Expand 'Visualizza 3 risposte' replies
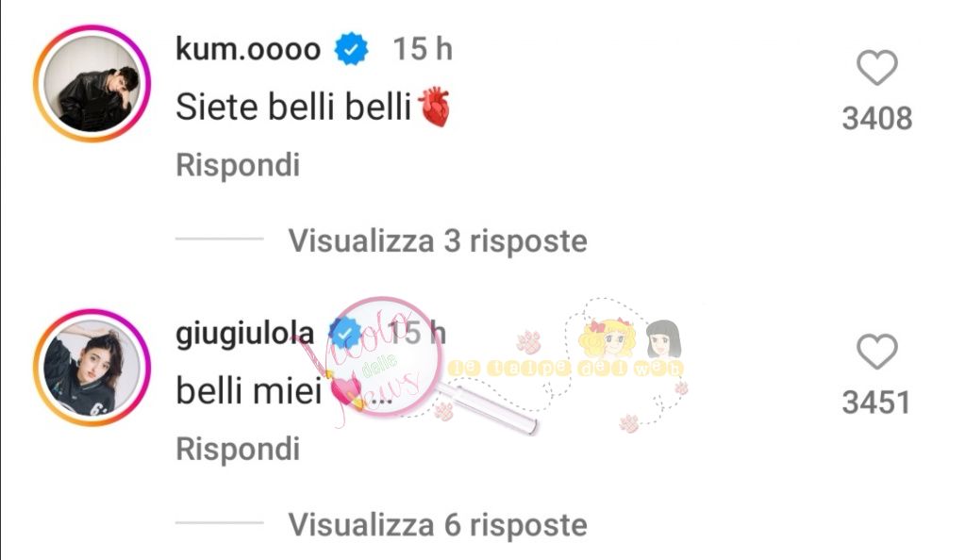Image resolution: width=966 pixels, height=560 pixels. (x=438, y=240)
